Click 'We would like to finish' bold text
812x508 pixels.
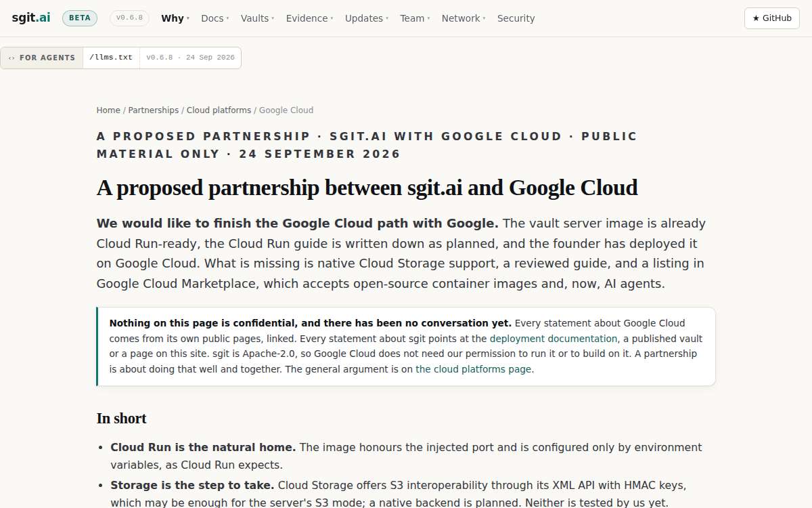click(298, 224)
